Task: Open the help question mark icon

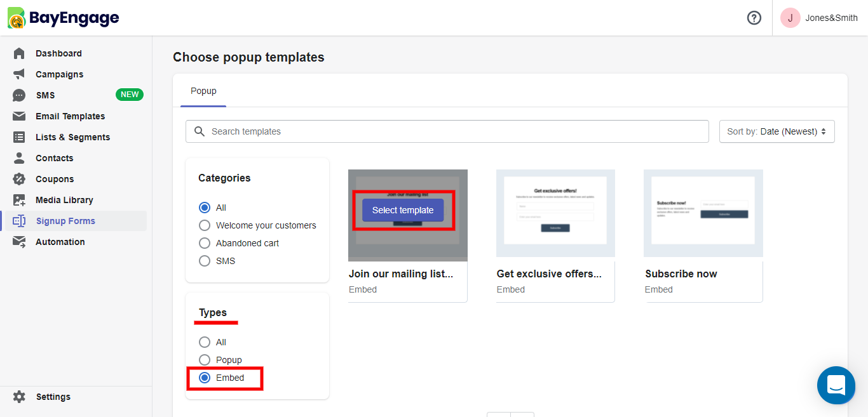Action: click(754, 18)
